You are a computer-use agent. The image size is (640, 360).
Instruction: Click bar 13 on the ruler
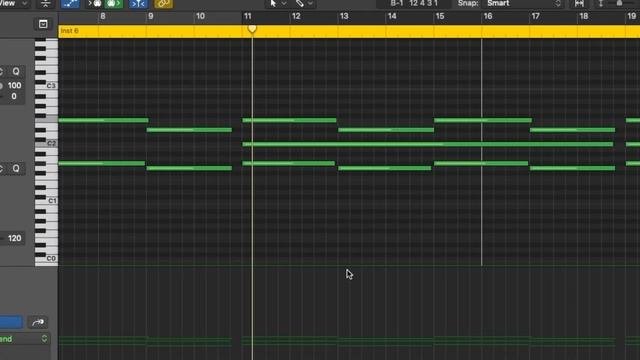click(x=344, y=16)
